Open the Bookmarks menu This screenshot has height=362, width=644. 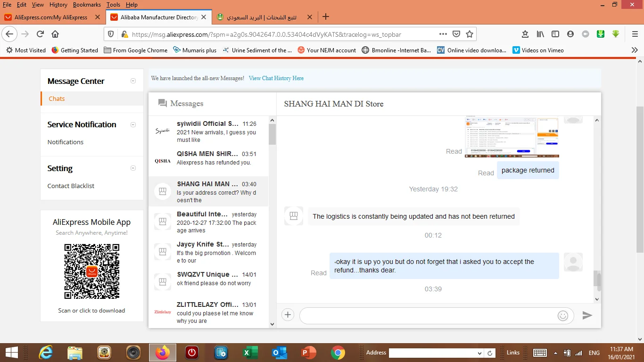(x=87, y=5)
